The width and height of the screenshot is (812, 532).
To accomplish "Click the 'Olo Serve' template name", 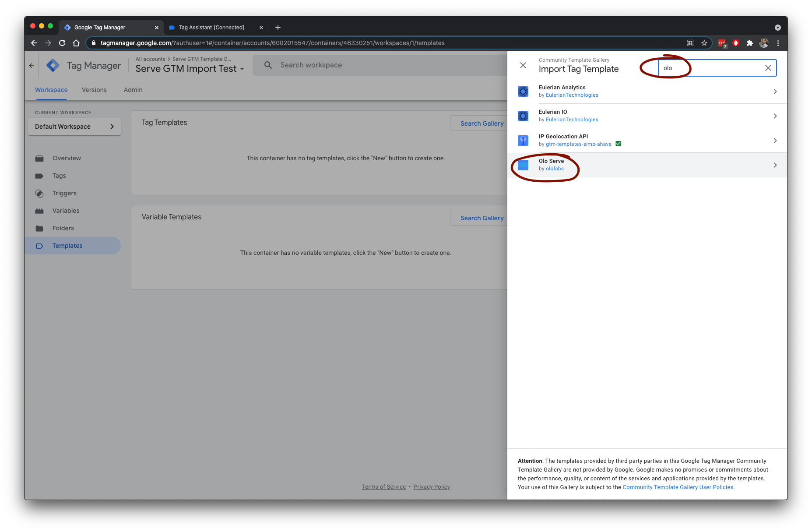I will point(551,161).
